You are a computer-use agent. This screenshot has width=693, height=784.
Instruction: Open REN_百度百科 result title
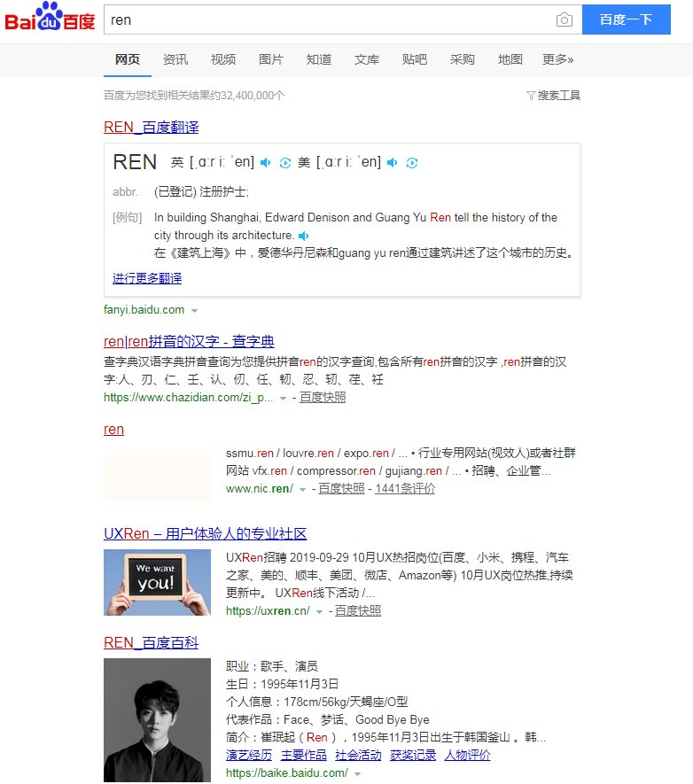coord(151,642)
